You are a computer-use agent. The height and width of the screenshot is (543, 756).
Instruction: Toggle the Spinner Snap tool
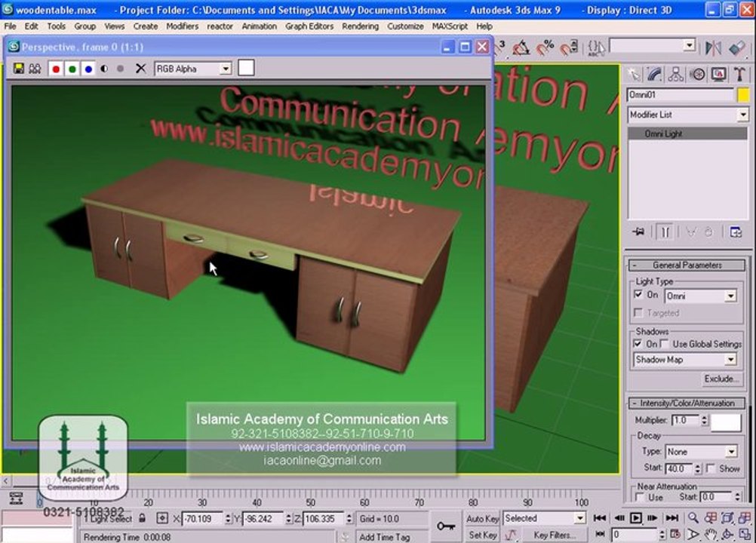coord(569,48)
